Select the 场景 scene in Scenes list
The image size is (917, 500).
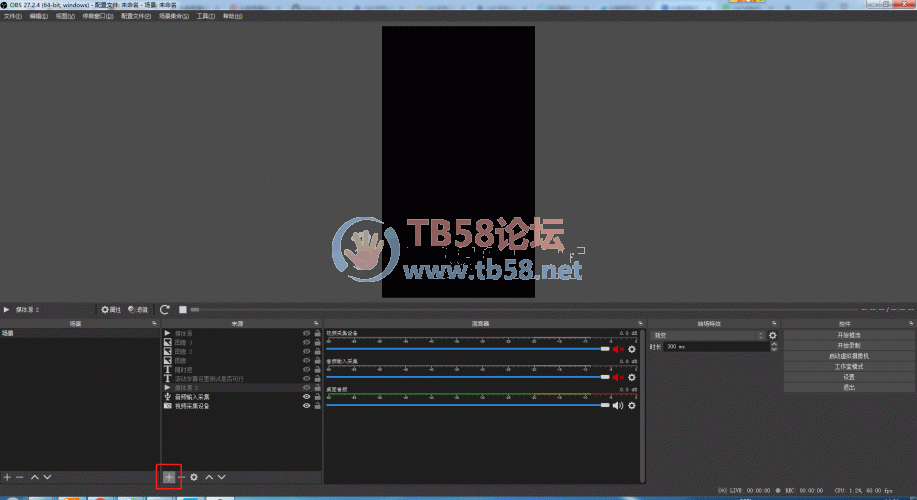click(80, 333)
